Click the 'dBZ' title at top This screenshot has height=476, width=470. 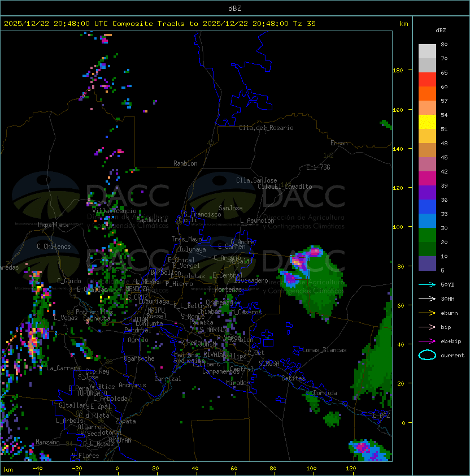point(235,8)
